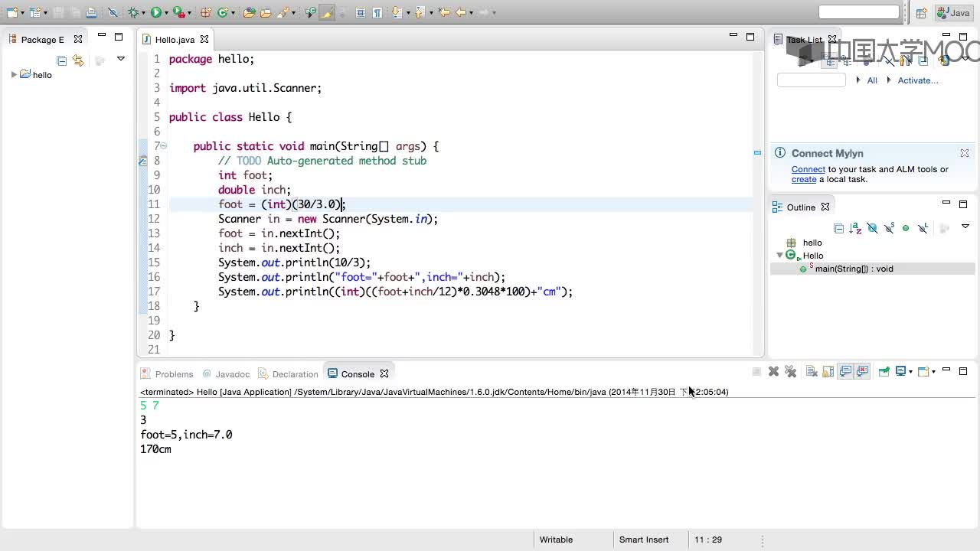Dismiss the Connect Mylyn notice

tap(965, 153)
